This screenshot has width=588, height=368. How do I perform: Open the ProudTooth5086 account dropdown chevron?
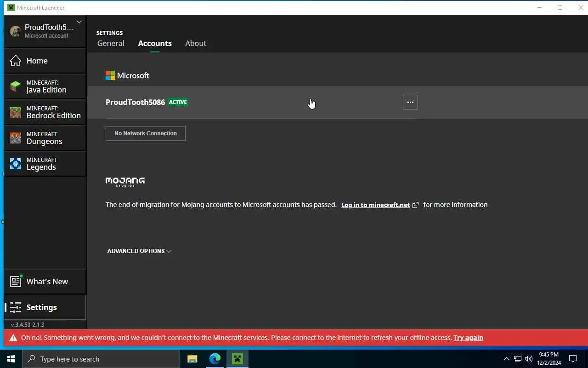79,22
